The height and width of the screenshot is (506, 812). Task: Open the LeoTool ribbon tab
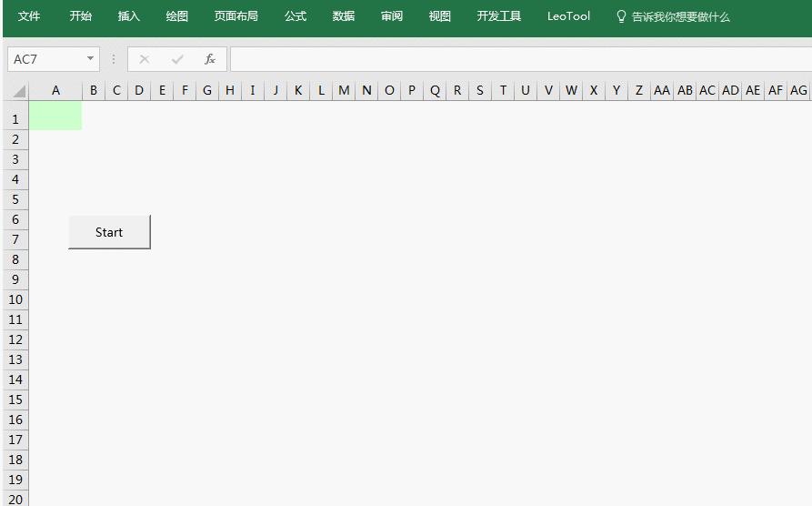tap(568, 16)
